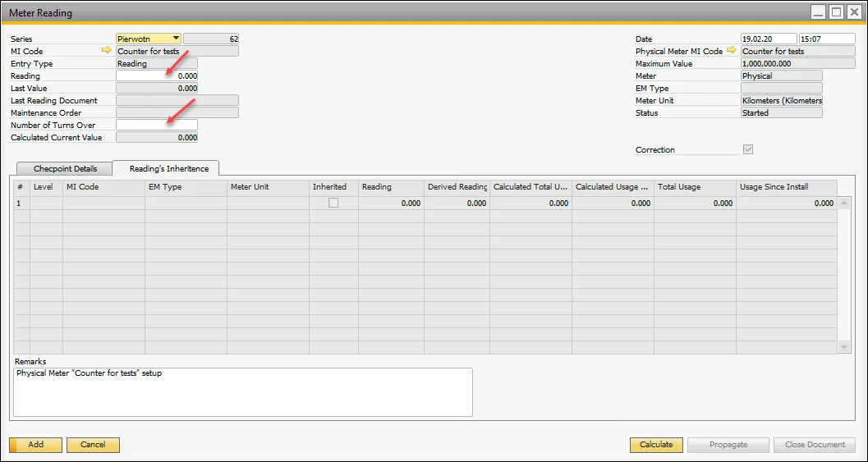
Task: Click into the Reading input field
Action: [156, 75]
